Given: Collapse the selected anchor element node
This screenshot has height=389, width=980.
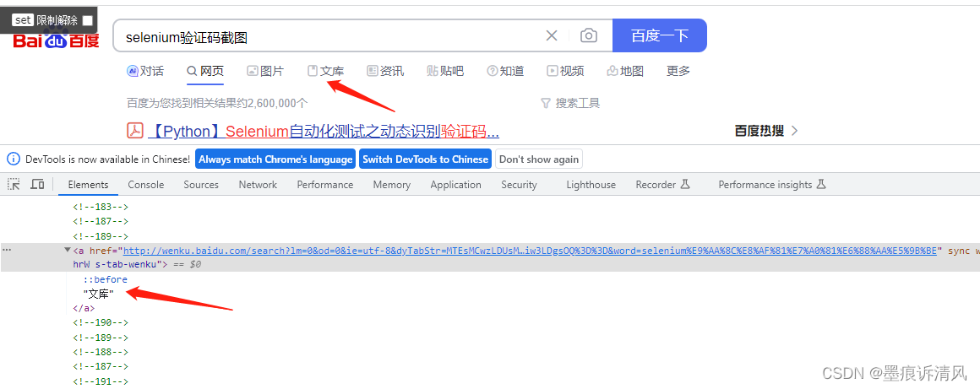Looking at the screenshot, I should coord(67,251).
